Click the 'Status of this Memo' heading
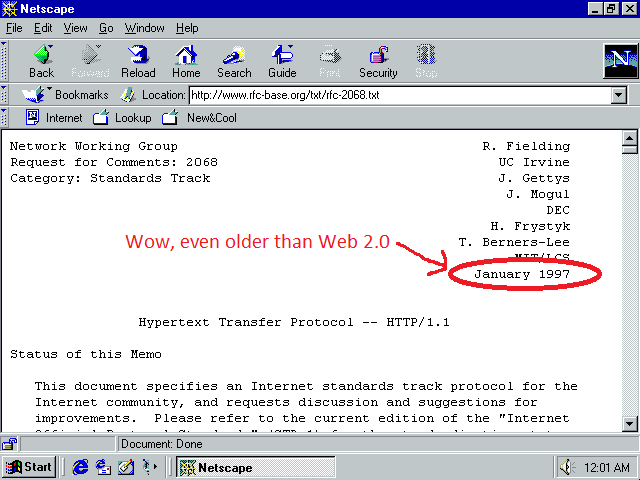The height and width of the screenshot is (480, 640). pyautogui.click(x=86, y=354)
